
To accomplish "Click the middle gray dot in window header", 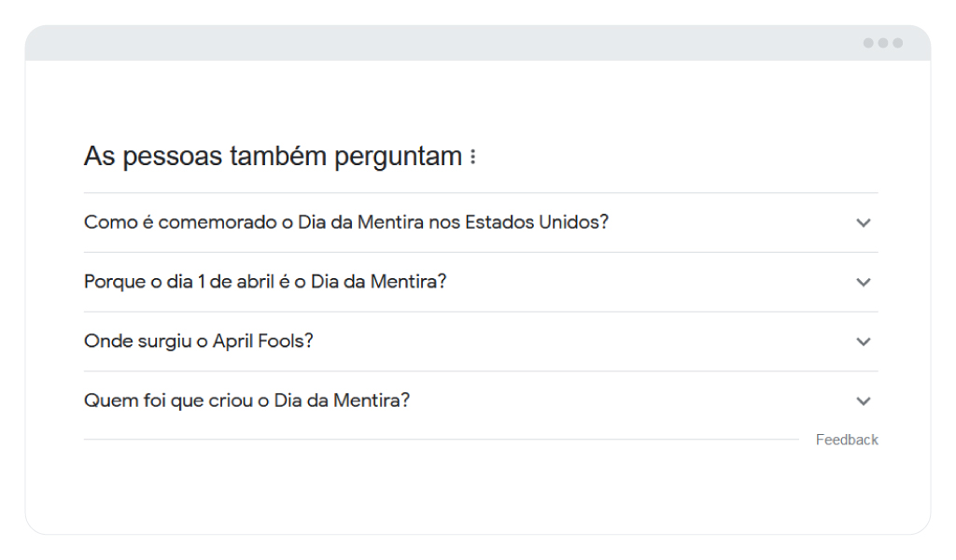I will (883, 43).
